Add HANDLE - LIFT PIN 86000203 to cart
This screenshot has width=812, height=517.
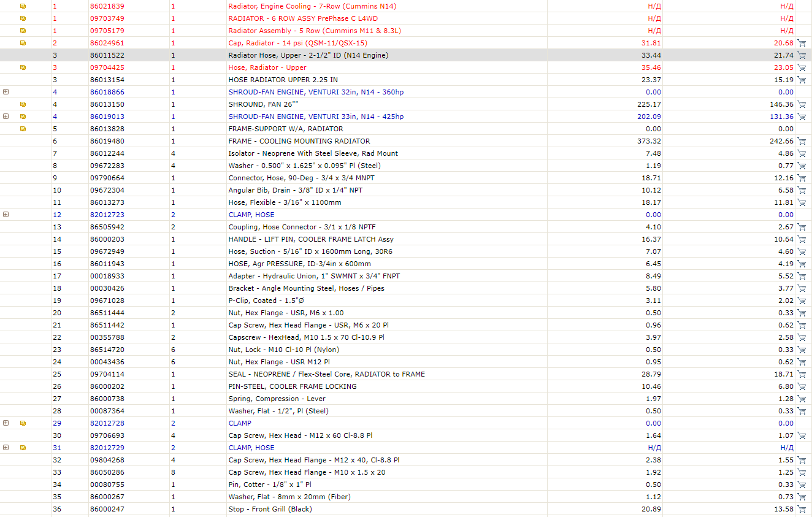(x=802, y=239)
